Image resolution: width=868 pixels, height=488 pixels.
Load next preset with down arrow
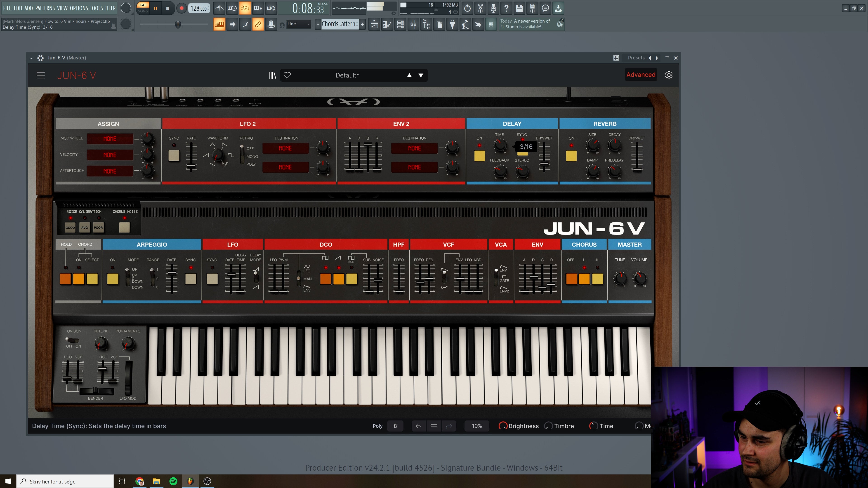[421, 75]
